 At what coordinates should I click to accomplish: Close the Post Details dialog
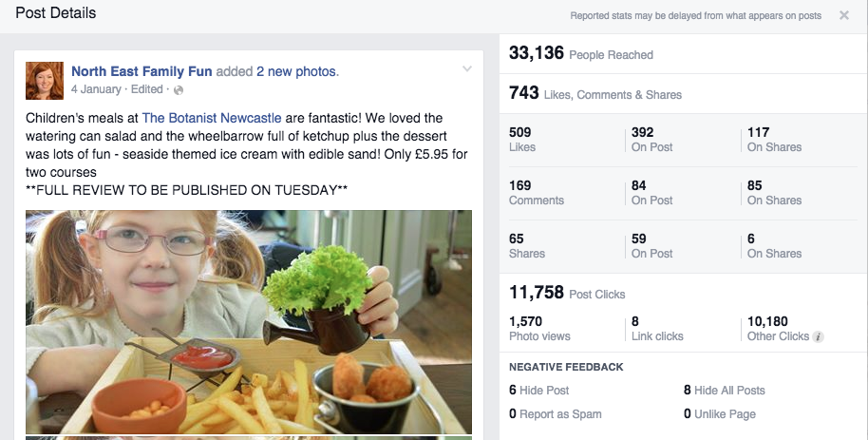pos(844,15)
